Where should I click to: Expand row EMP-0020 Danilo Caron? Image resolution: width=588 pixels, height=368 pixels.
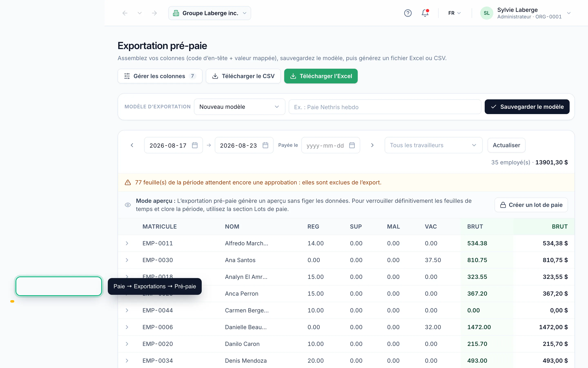tap(127, 344)
